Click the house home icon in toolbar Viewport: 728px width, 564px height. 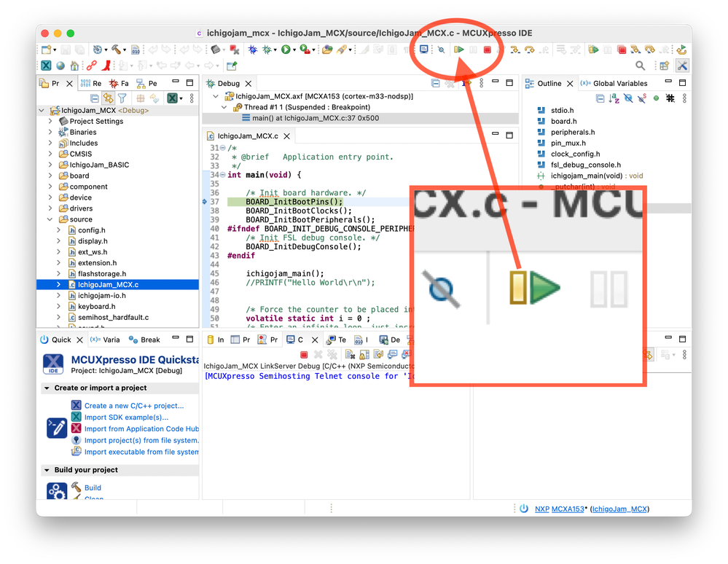point(74,66)
